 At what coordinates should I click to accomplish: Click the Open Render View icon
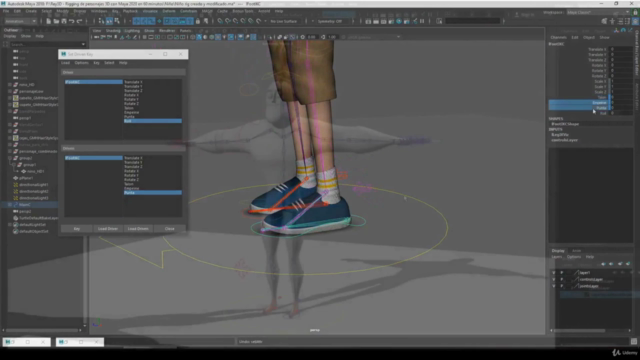pos(368,21)
